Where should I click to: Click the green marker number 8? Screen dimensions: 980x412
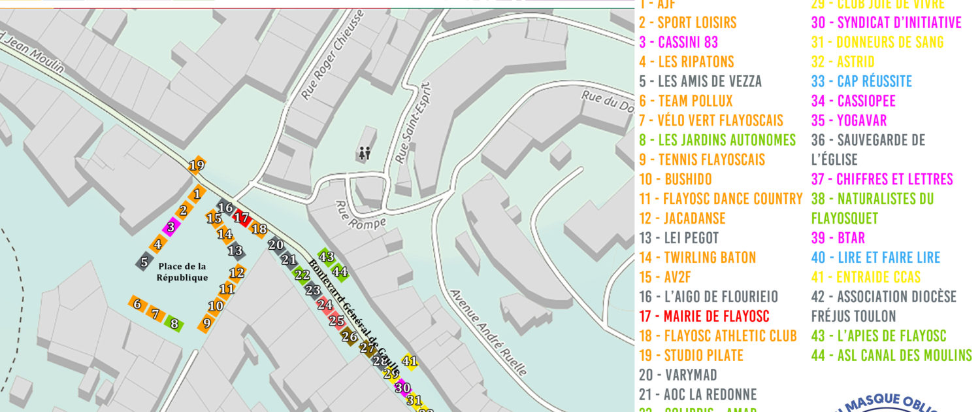(174, 322)
